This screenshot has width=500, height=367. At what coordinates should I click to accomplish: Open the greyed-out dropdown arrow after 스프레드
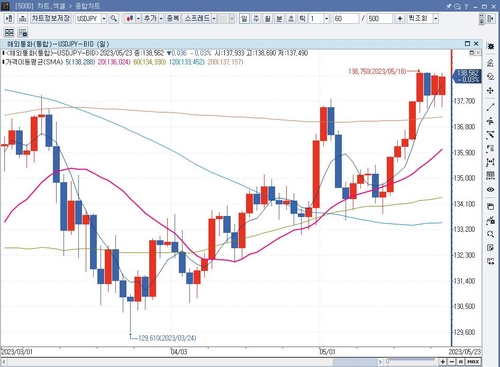232,19
